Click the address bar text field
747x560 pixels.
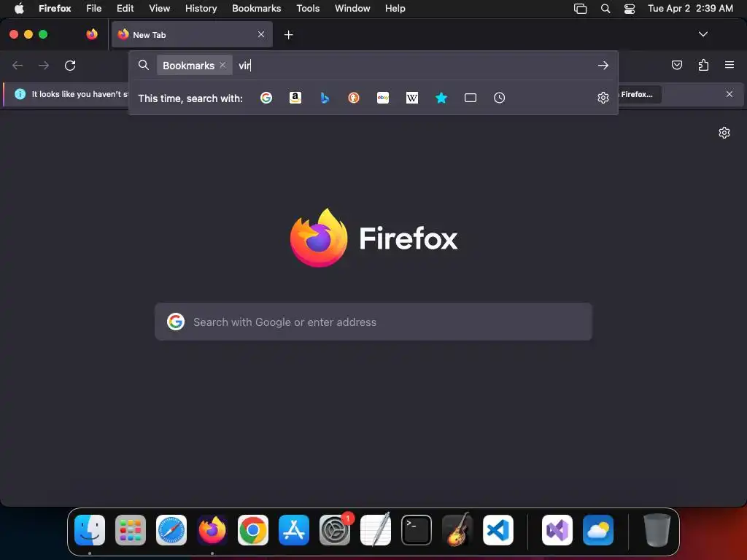[x=414, y=65]
